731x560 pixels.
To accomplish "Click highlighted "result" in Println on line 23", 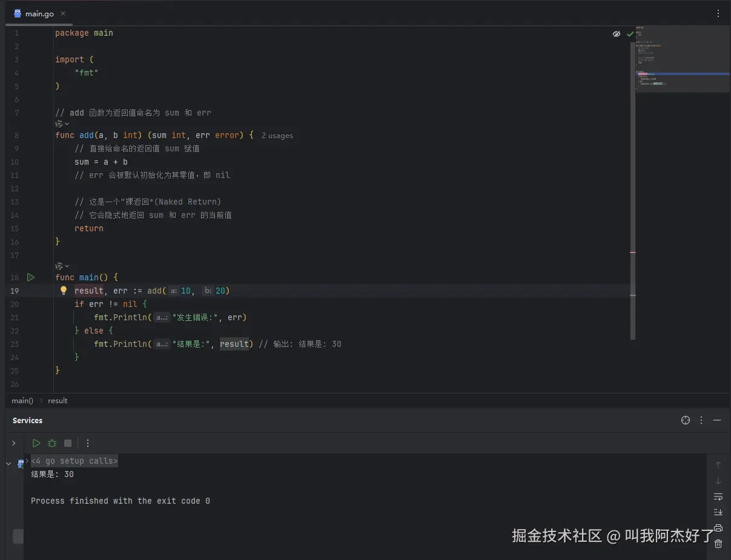I will [234, 344].
